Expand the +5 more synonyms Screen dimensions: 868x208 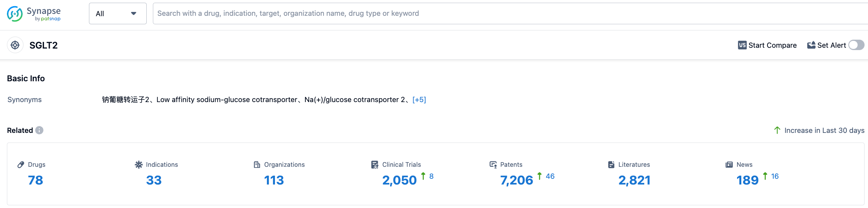(x=419, y=100)
